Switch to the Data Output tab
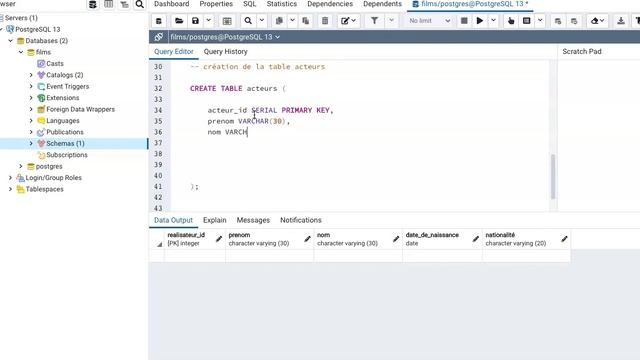Image resolution: width=640 pixels, height=360 pixels. [x=173, y=220]
